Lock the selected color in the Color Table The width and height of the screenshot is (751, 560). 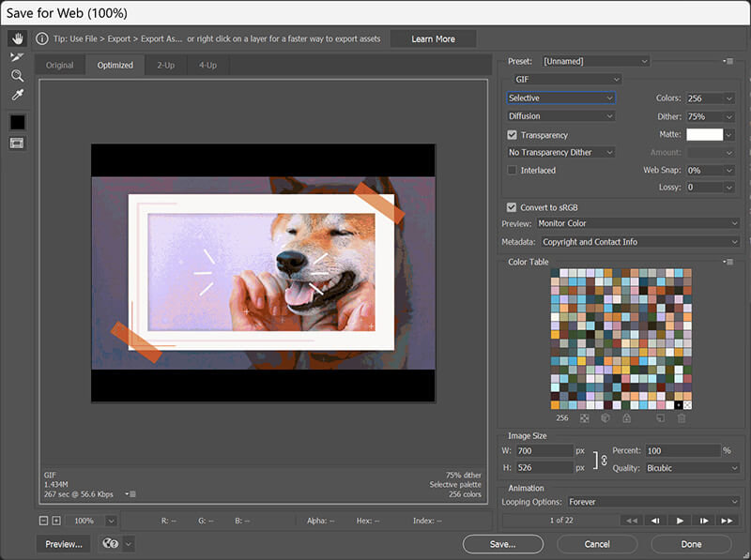coord(625,418)
